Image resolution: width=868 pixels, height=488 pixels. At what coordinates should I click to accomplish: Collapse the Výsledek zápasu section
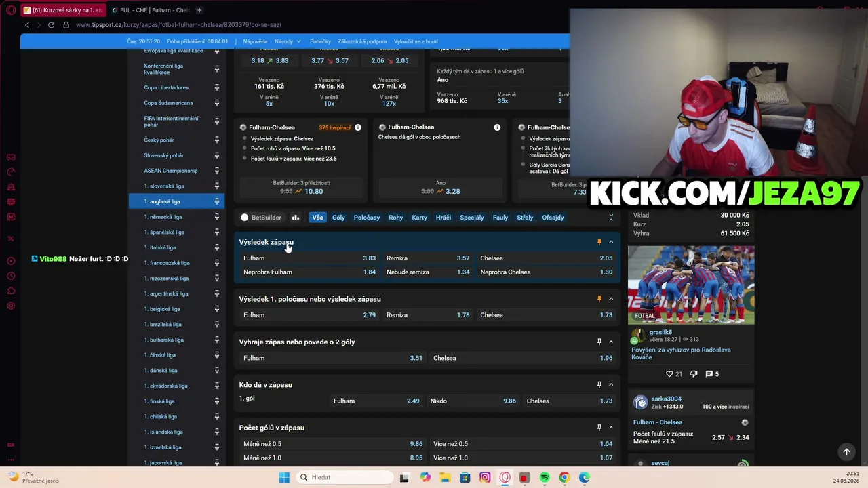611,242
